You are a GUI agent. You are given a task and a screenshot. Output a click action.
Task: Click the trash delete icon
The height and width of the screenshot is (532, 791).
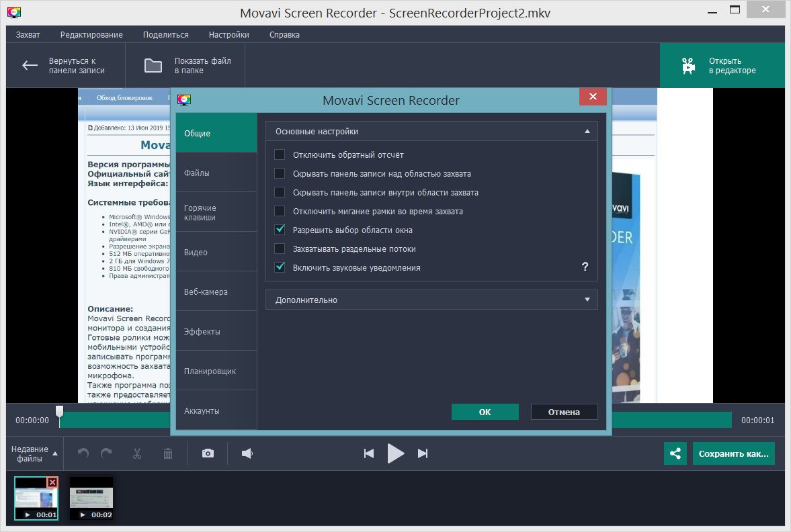(x=168, y=453)
